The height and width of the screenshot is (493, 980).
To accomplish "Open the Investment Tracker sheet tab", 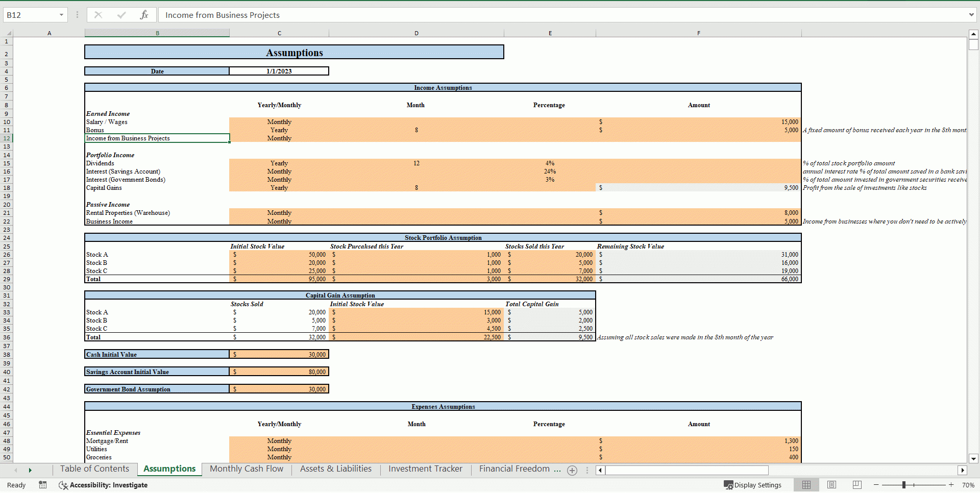I will point(425,469).
